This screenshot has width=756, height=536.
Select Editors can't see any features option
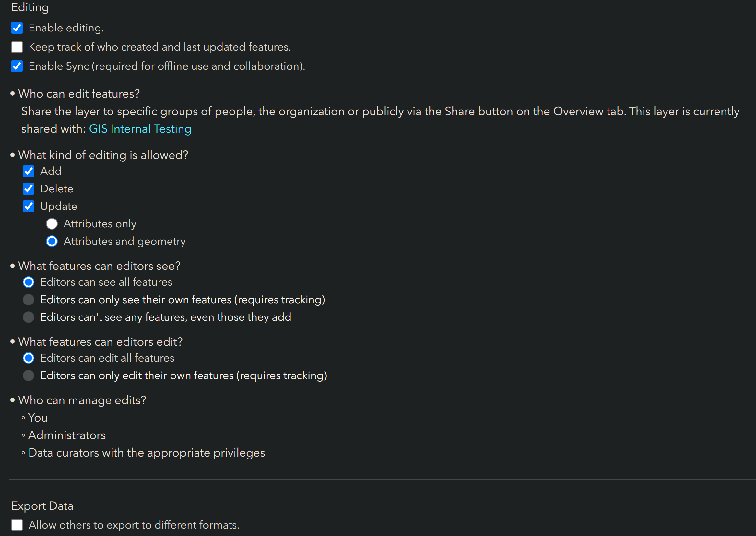(x=29, y=317)
